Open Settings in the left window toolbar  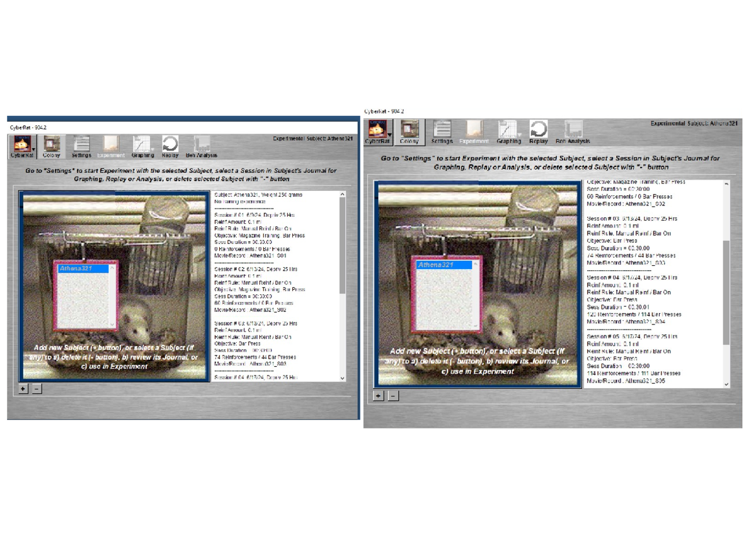(81, 144)
